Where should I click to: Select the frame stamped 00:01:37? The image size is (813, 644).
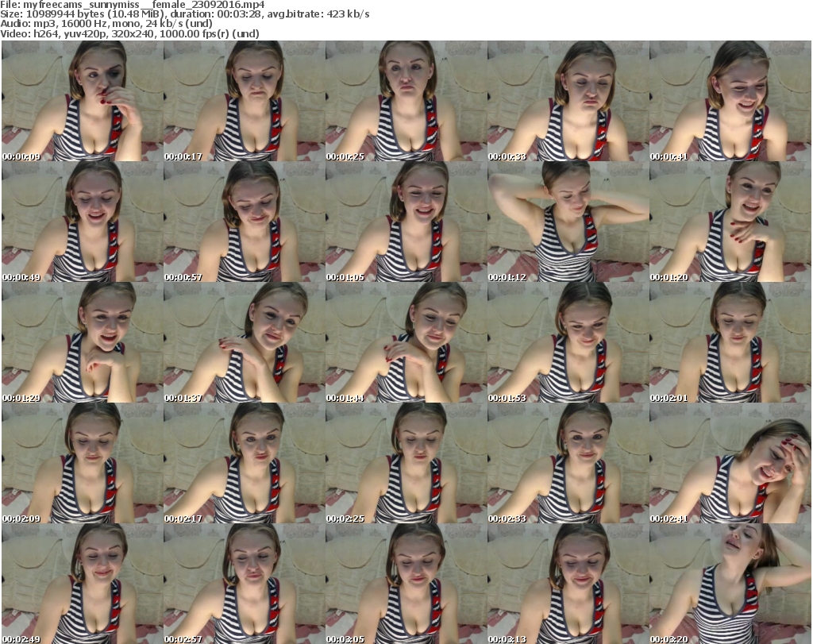(245, 343)
